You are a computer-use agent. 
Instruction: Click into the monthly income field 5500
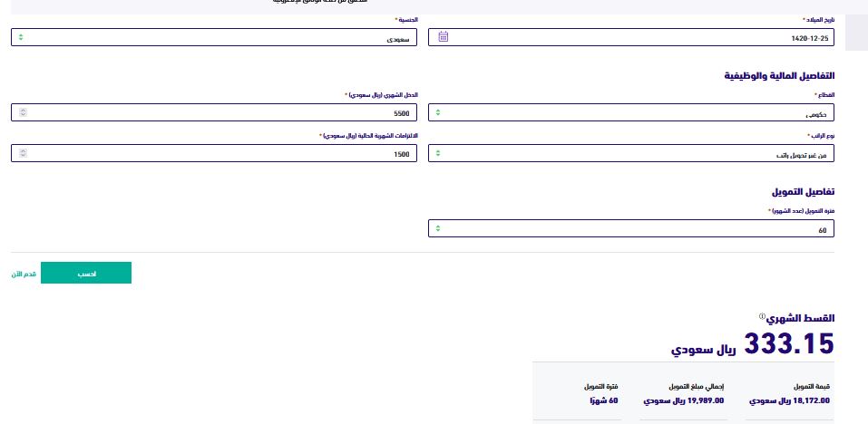pos(214,112)
